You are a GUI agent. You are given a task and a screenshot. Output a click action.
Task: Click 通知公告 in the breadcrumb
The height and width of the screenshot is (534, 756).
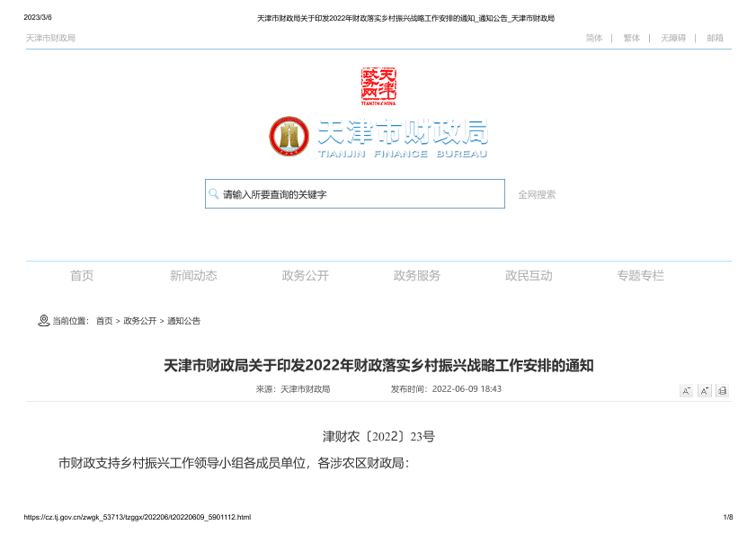click(x=183, y=321)
